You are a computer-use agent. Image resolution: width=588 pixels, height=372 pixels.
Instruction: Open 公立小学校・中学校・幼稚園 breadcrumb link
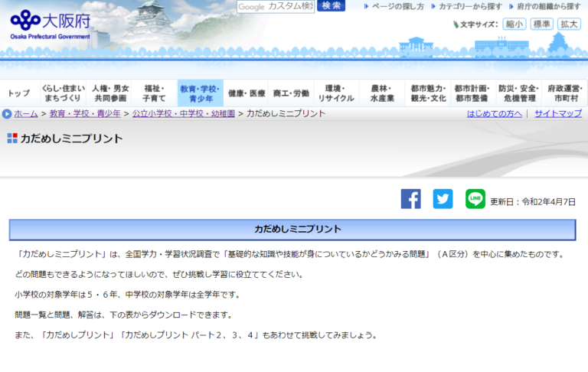point(184,113)
